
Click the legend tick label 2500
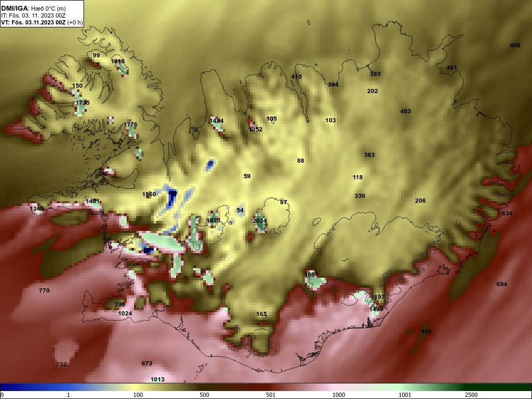point(471,395)
